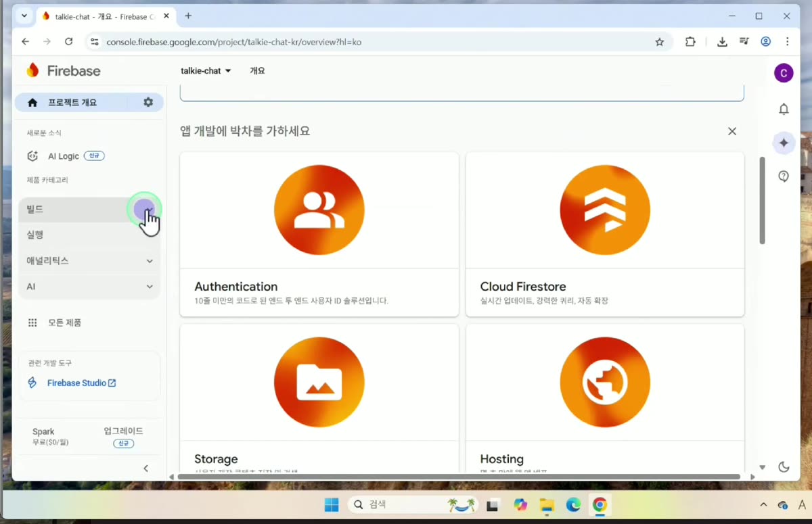Open the help question mark icon
This screenshot has width=812, height=524.
pos(784,176)
